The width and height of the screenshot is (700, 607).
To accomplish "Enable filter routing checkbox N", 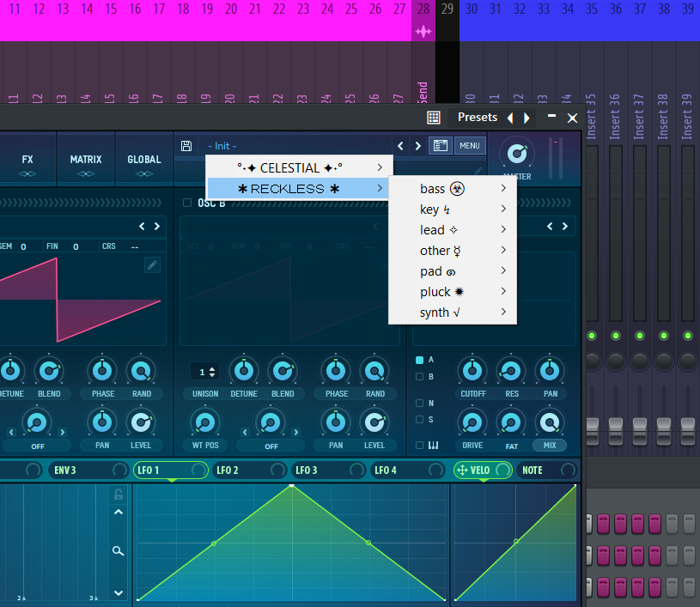I will [x=419, y=403].
